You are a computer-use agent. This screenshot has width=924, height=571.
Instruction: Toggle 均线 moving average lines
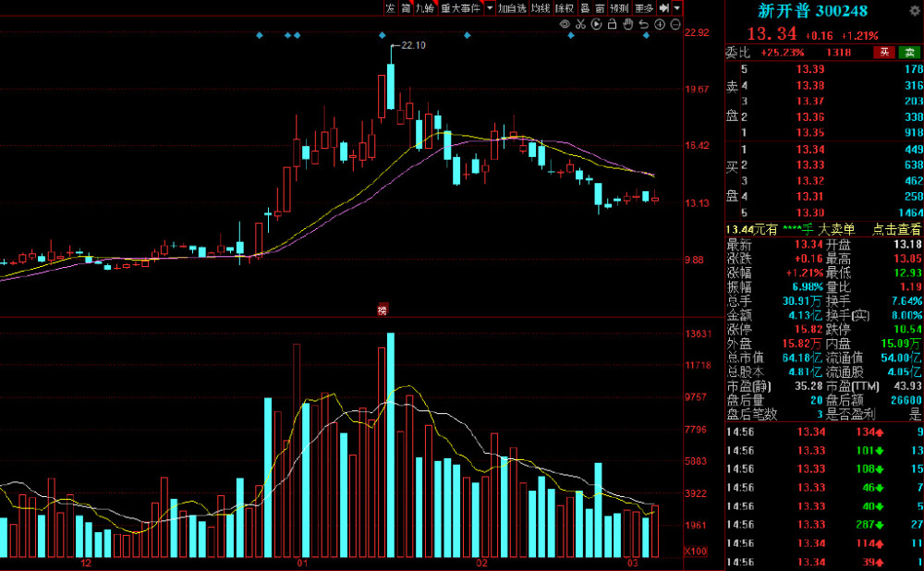click(x=541, y=7)
